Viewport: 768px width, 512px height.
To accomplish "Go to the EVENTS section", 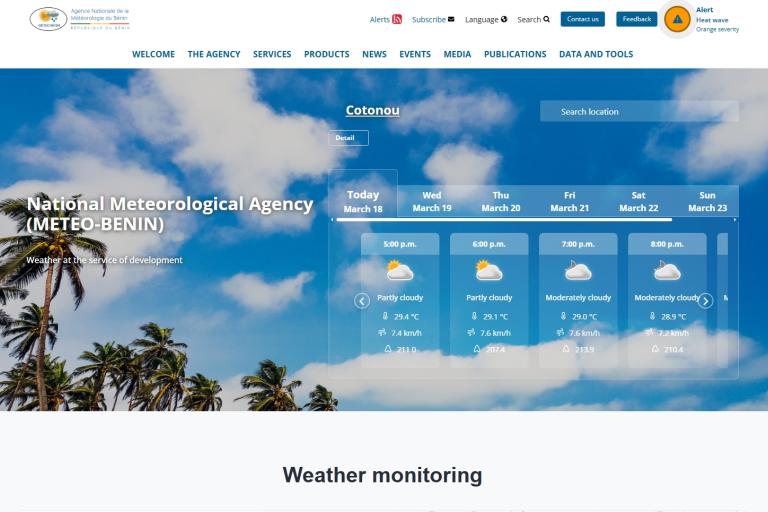I will (415, 54).
